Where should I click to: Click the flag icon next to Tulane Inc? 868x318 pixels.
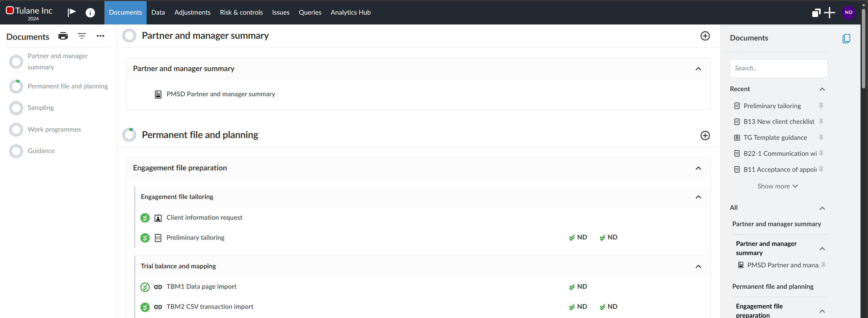71,13
